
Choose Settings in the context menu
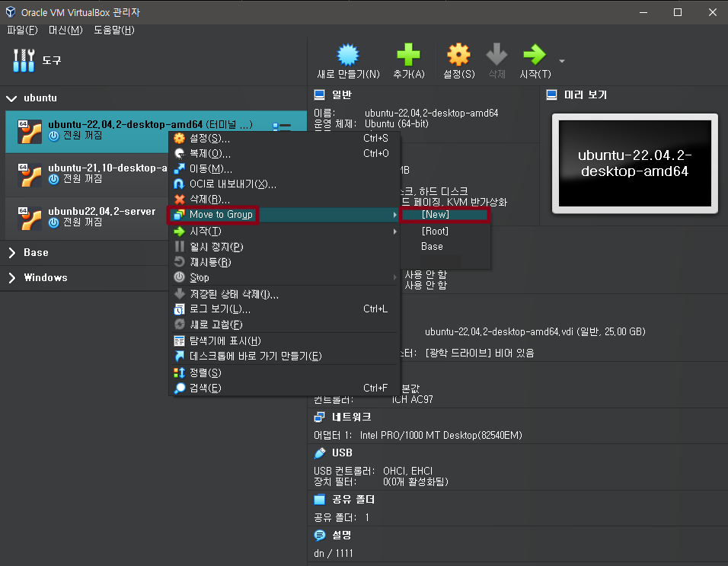(284, 139)
